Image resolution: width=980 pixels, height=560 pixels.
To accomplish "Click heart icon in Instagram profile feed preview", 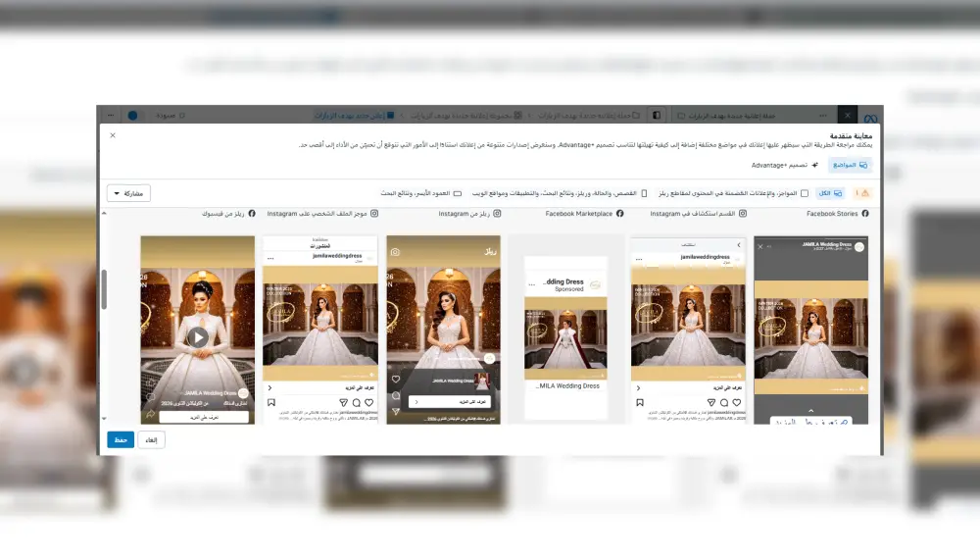I will 368,403.
